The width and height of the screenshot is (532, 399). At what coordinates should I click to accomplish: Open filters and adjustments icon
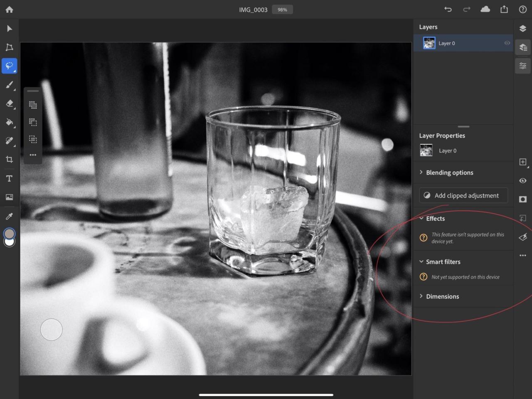pyautogui.click(x=523, y=237)
